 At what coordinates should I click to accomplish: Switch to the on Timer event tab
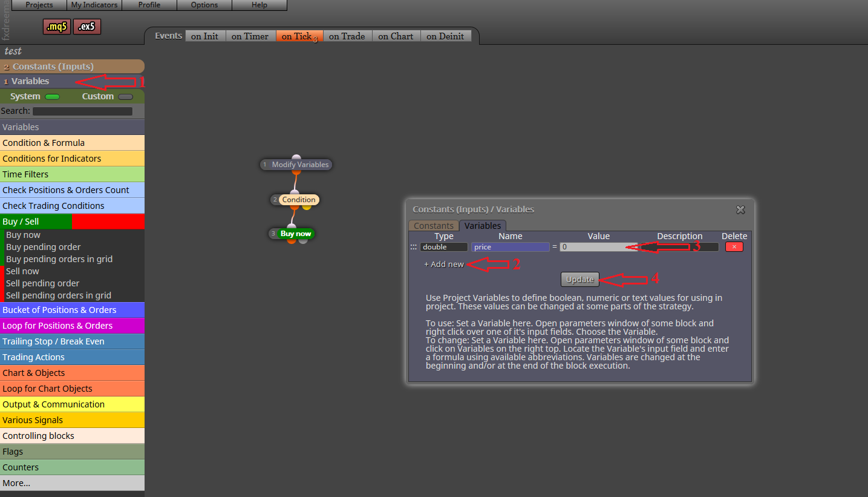tap(250, 36)
